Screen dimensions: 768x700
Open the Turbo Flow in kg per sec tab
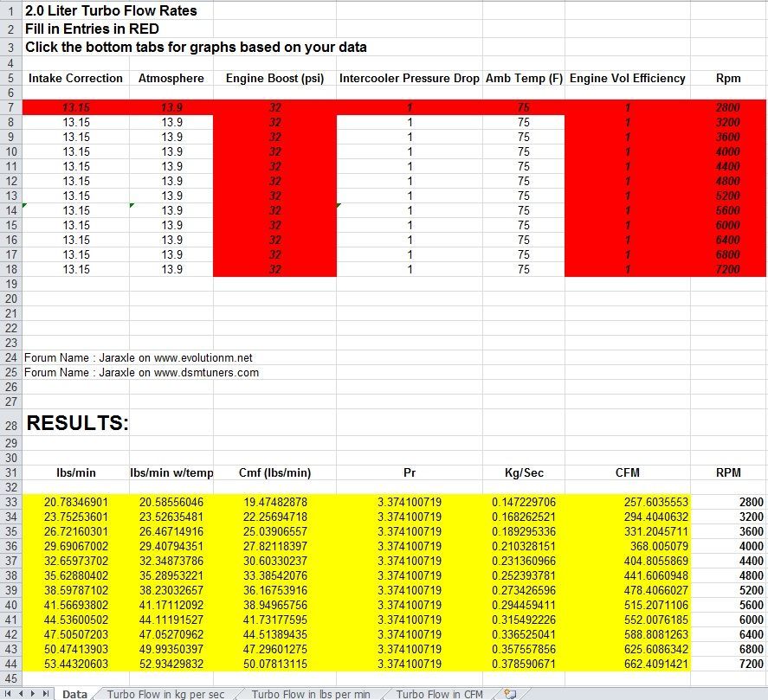[x=165, y=693]
